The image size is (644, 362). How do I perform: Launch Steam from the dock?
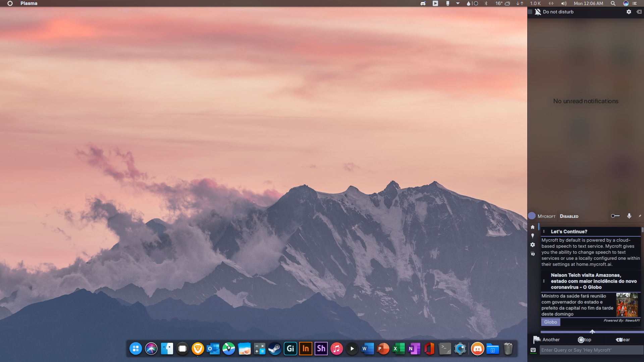pos(275,349)
